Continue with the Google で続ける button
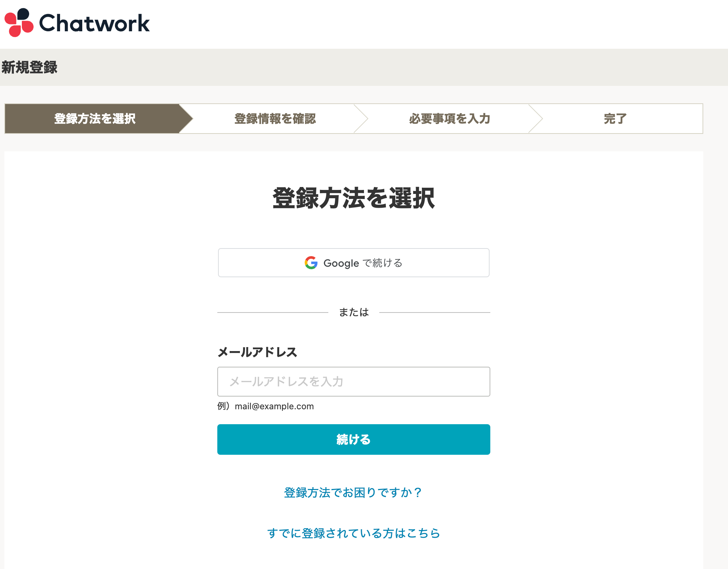Screen dimensions: 728x569 (353, 263)
